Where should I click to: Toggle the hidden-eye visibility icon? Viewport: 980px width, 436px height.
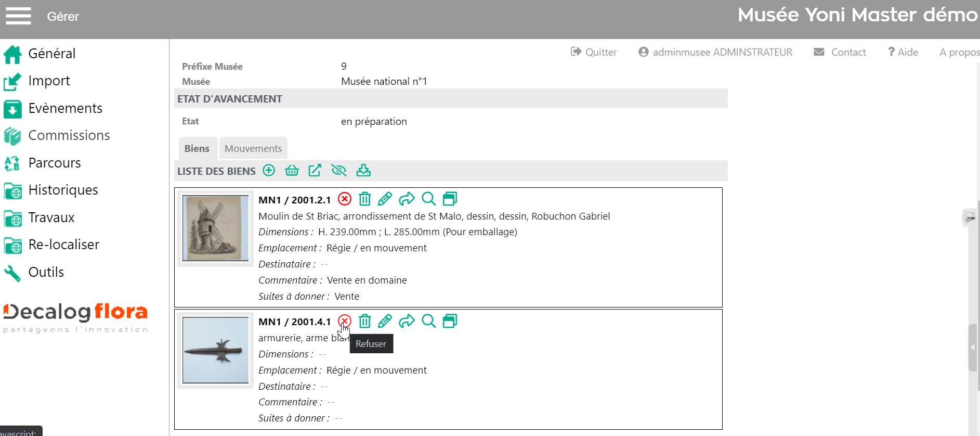click(338, 170)
